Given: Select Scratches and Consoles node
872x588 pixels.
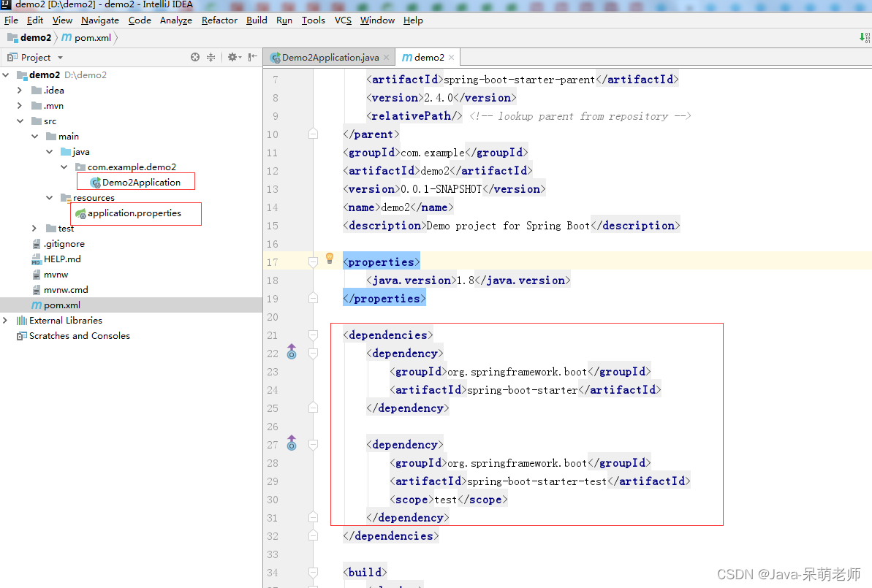Looking at the screenshot, I should tap(80, 336).
